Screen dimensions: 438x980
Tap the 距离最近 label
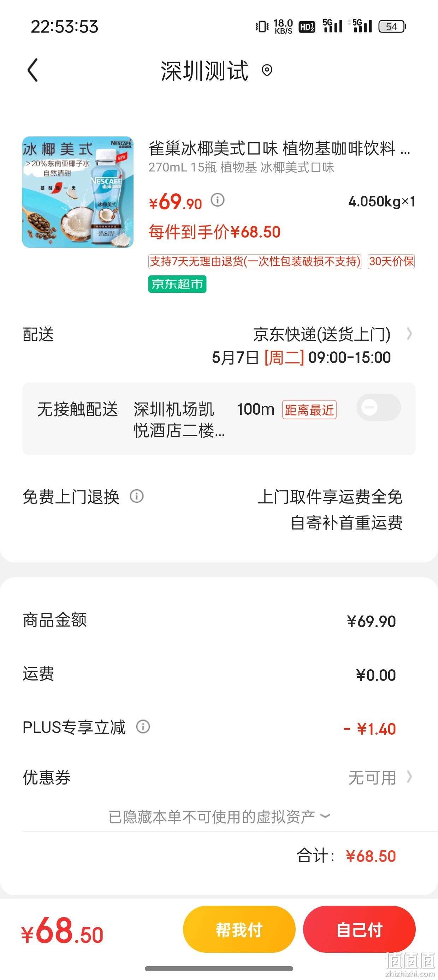(x=309, y=410)
